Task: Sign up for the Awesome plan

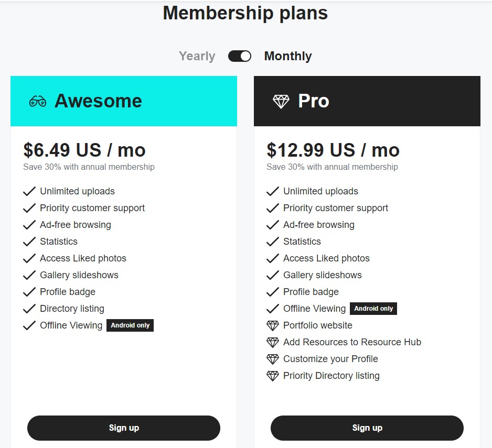Action: (124, 428)
